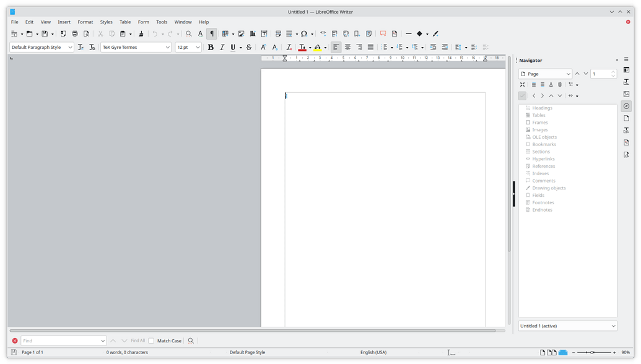Click the word count in status bar
The height and width of the screenshot is (364, 641).
(x=127, y=352)
